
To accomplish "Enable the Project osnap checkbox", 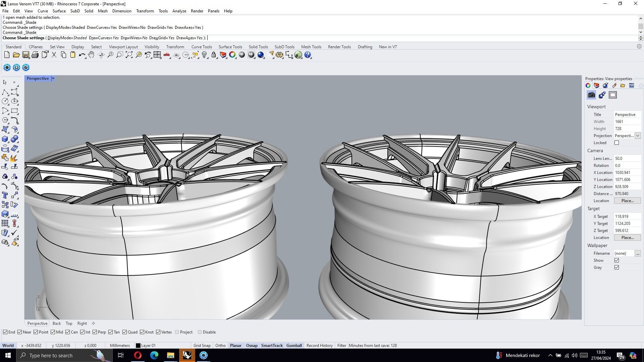I will (177, 332).
